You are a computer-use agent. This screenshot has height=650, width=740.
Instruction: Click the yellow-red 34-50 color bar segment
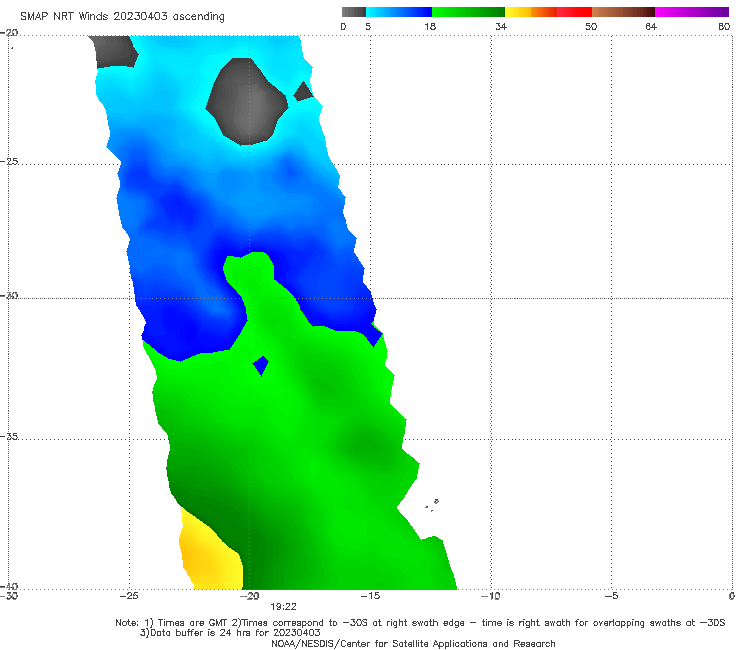tap(548, 12)
